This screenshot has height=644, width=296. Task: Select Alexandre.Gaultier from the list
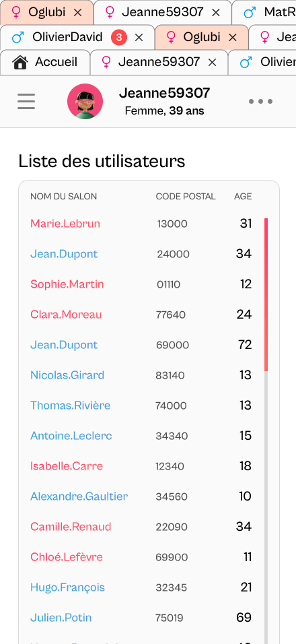79,496
